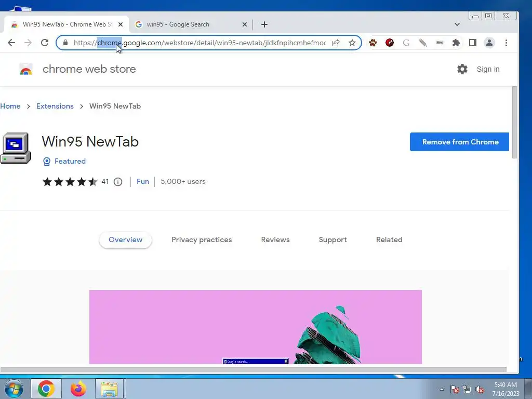Click the Chrome Web Store logo
532x399 pixels.
click(x=26, y=69)
